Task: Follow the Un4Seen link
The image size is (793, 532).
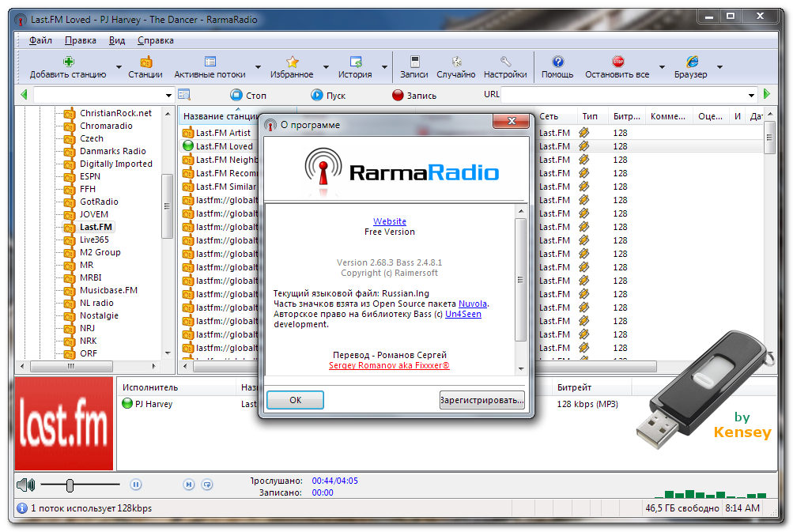Action: tap(463, 314)
